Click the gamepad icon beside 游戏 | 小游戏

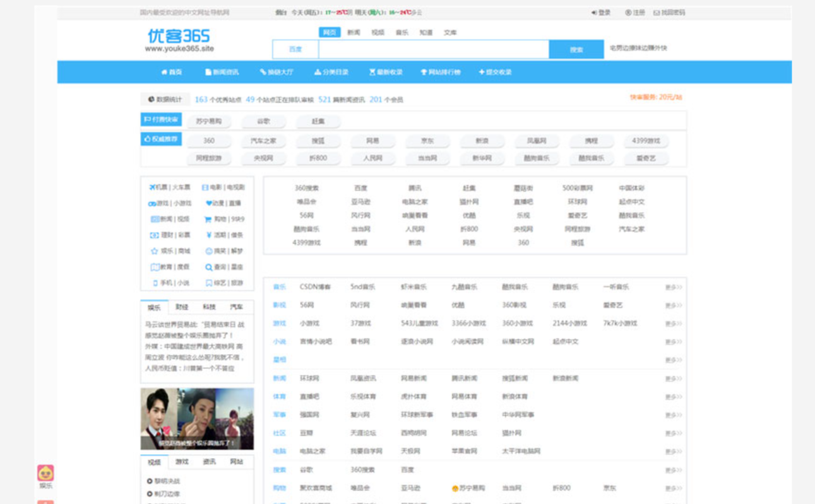pos(152,204)
